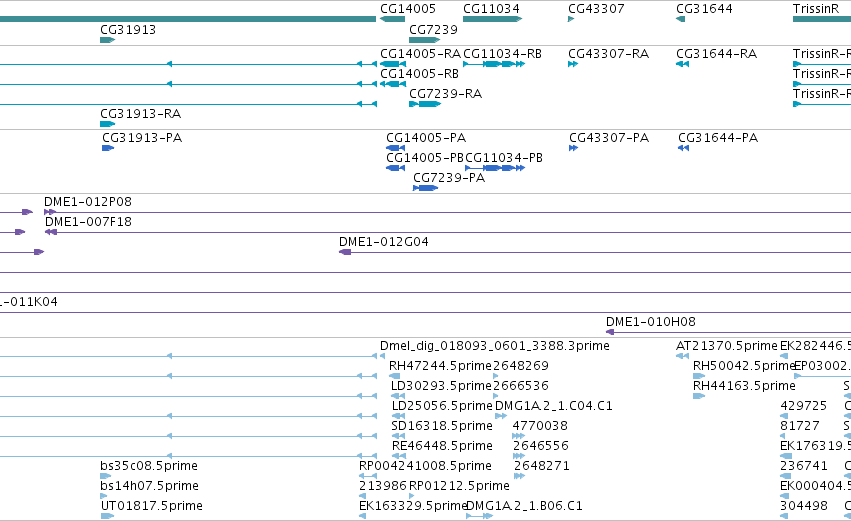The width and height of the screenshot is (851, 521).
Task: Select the TrissinR gene label
Action: point(816,9)
